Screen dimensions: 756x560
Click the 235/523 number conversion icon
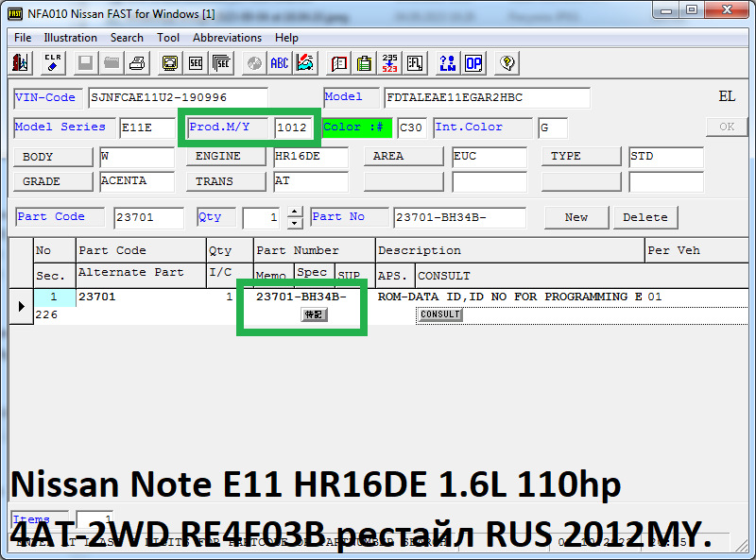(390, 63)
